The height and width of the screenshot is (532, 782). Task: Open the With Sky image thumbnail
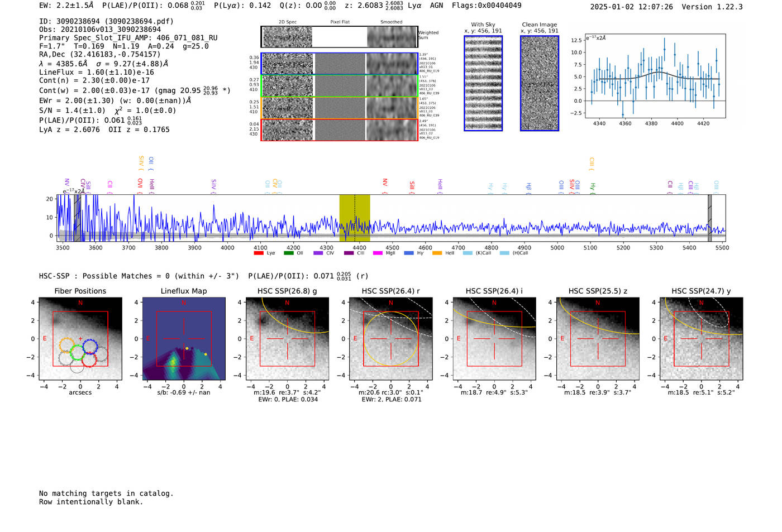483,83
